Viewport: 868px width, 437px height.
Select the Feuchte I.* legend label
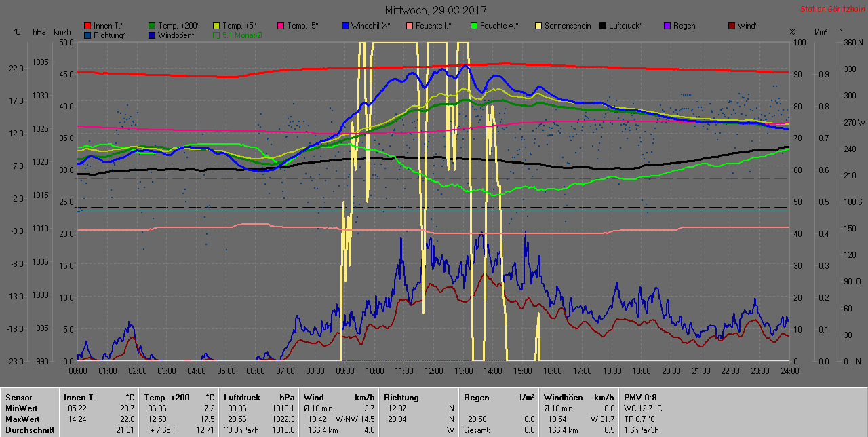434,26
